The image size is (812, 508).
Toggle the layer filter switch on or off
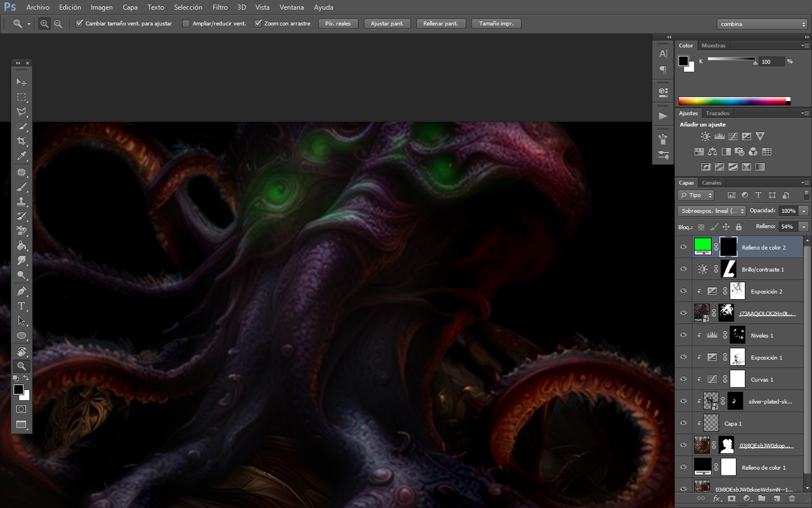pos(805,194)
